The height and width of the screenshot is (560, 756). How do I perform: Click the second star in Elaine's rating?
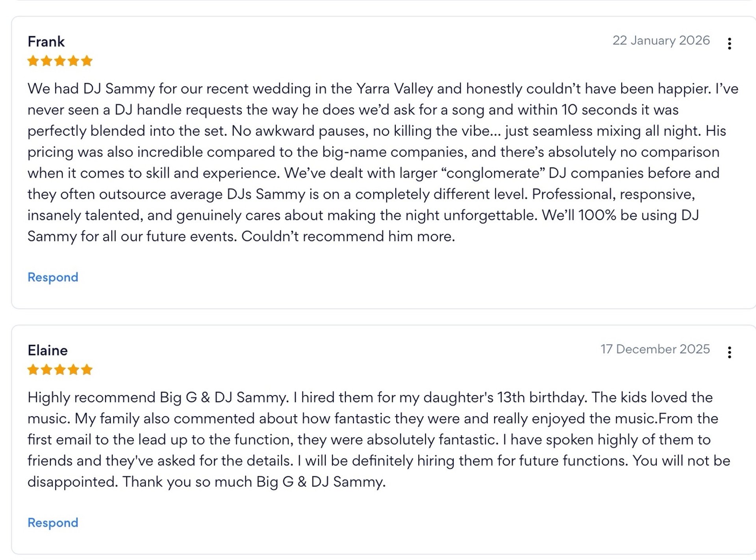46,370
